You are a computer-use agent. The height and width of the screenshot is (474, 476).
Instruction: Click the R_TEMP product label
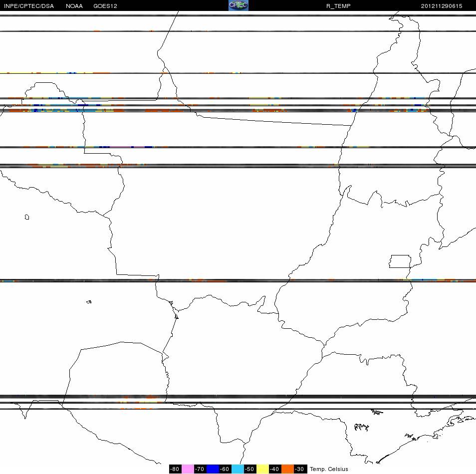click(338, 6)
